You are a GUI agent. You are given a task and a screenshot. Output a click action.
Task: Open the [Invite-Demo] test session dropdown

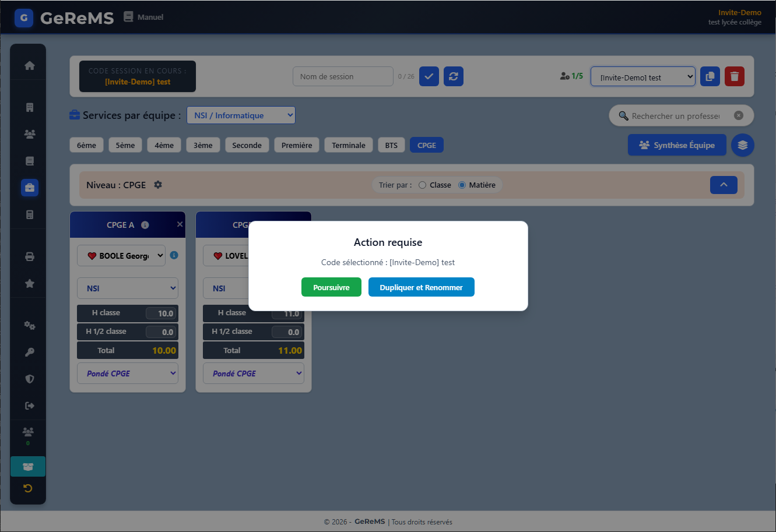pyautogui.click(x=643, y=76)
